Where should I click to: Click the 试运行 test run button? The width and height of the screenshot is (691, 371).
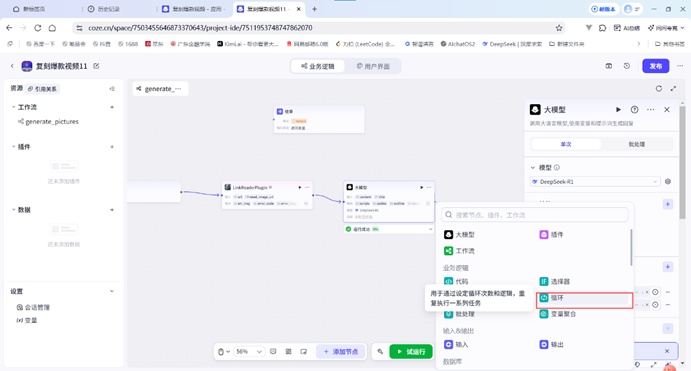411,352
